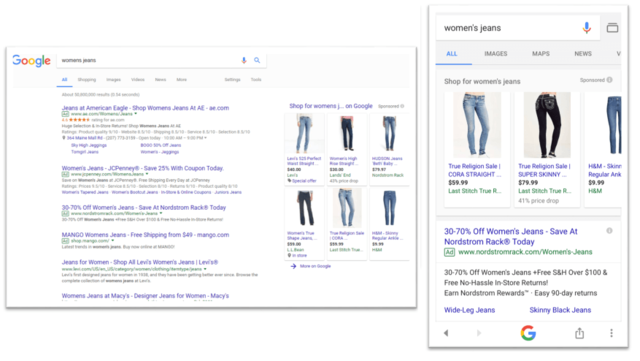Tap the Wide-Leg Jeans sitelink

pyautogui.click(x=469, y=310)
